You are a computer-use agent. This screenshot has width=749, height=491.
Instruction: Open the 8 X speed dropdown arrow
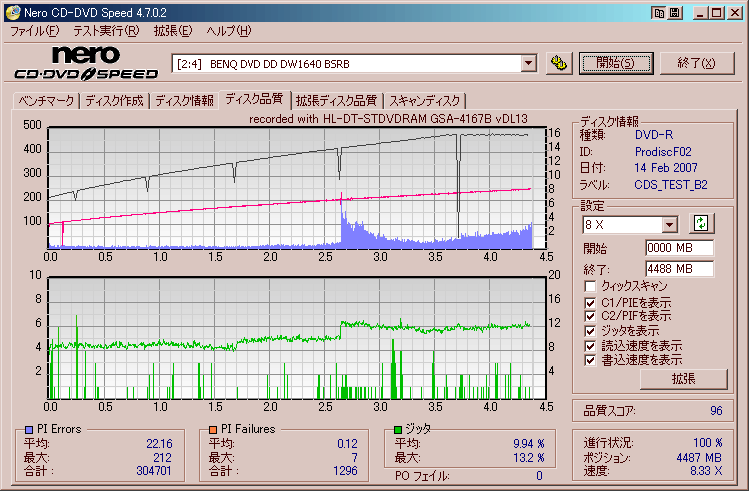point(669,224)
